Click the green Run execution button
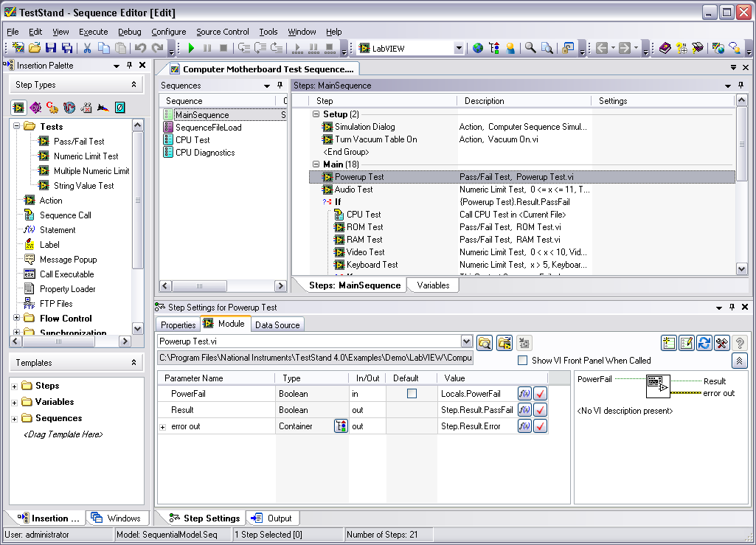Image resolution: width=756 pixels, height=545 pixels. coord(191,49)
